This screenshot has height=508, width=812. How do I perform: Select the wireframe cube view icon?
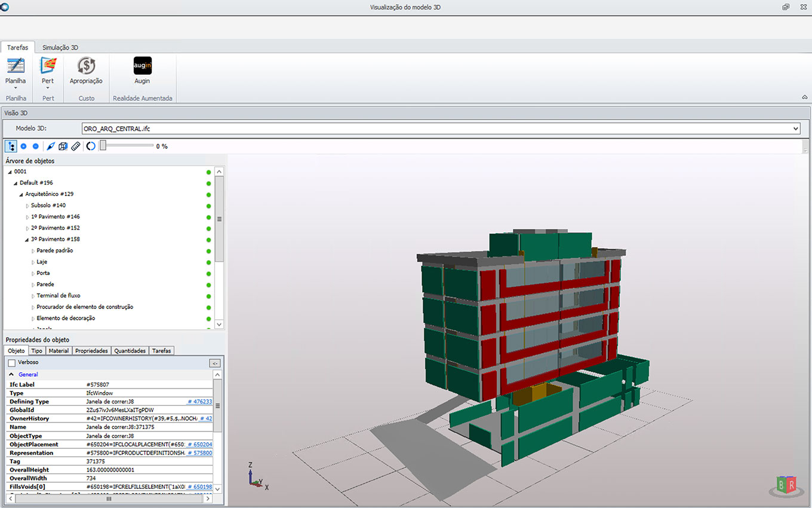pyautogui.click(x=63, y=146)
